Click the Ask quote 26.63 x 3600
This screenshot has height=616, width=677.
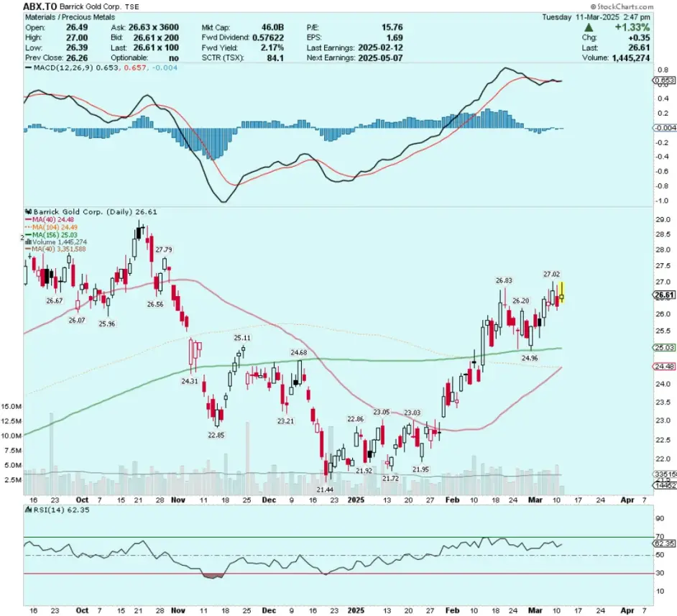click(154, 27)
